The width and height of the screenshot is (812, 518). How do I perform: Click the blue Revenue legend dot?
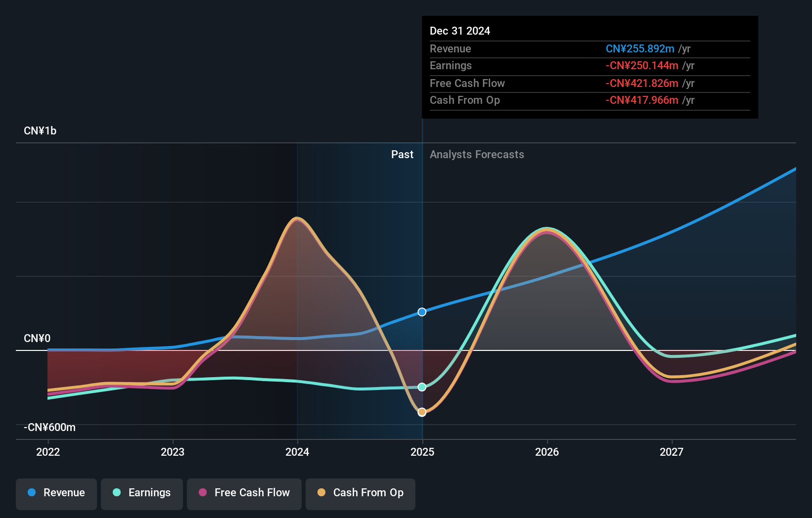click(x=32, y=492)
